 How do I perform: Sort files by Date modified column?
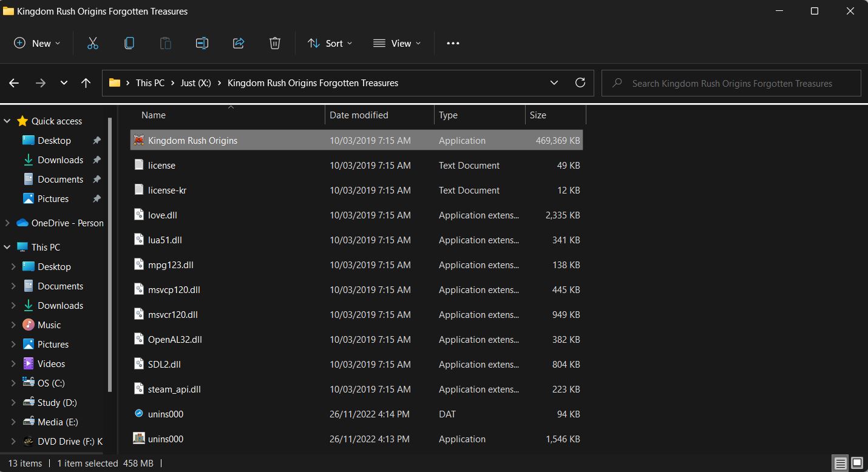click(x=359, y=115)
